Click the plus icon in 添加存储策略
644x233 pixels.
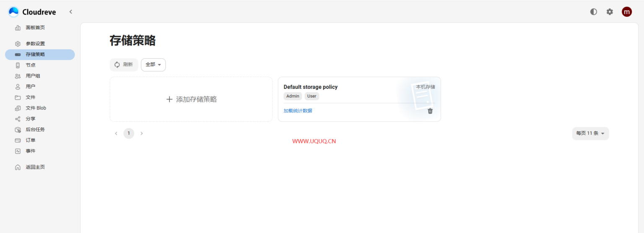point(169,99)
